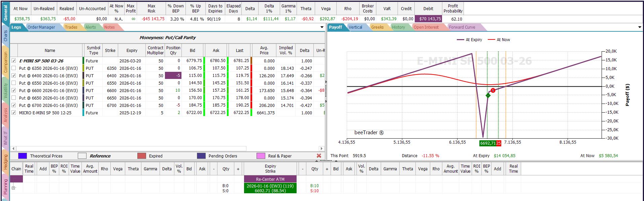
Task: Click the purple -5 position quantity cell
Action: click(x=173, y=76)
